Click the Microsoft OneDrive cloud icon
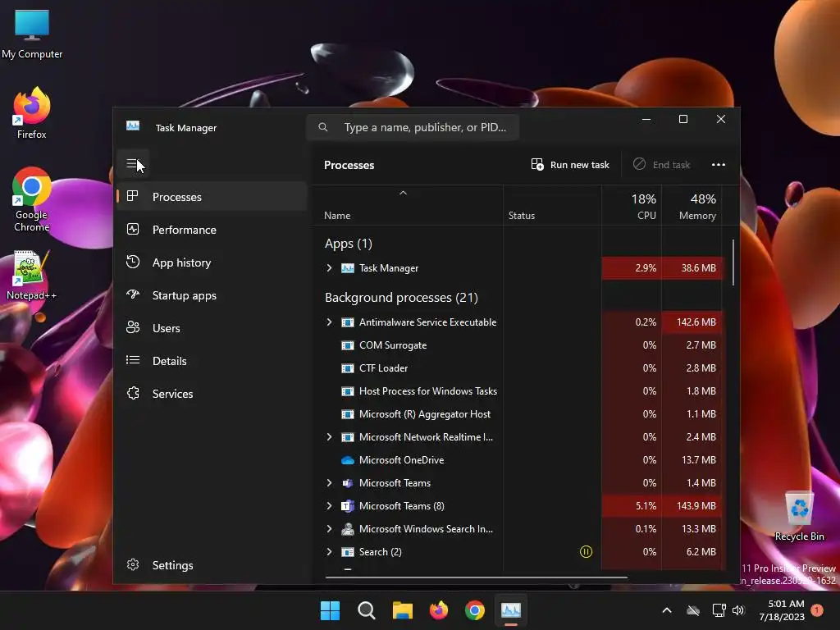 [x=348, y=460]
